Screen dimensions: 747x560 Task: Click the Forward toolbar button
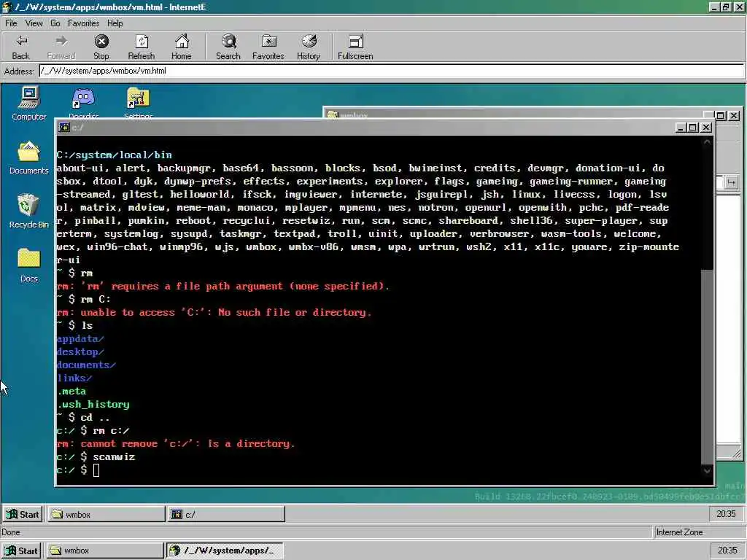(61, 47)
